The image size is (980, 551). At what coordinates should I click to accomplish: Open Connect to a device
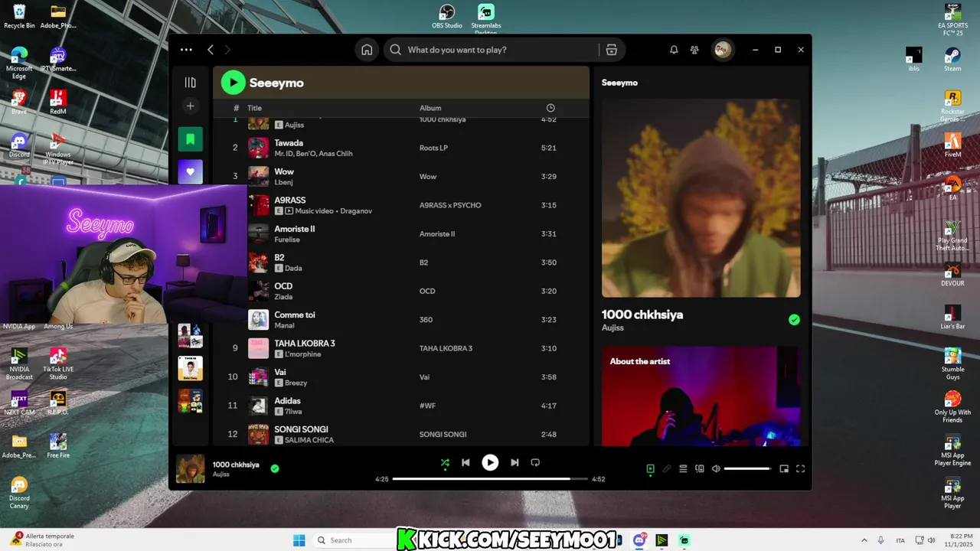[700, 469]
